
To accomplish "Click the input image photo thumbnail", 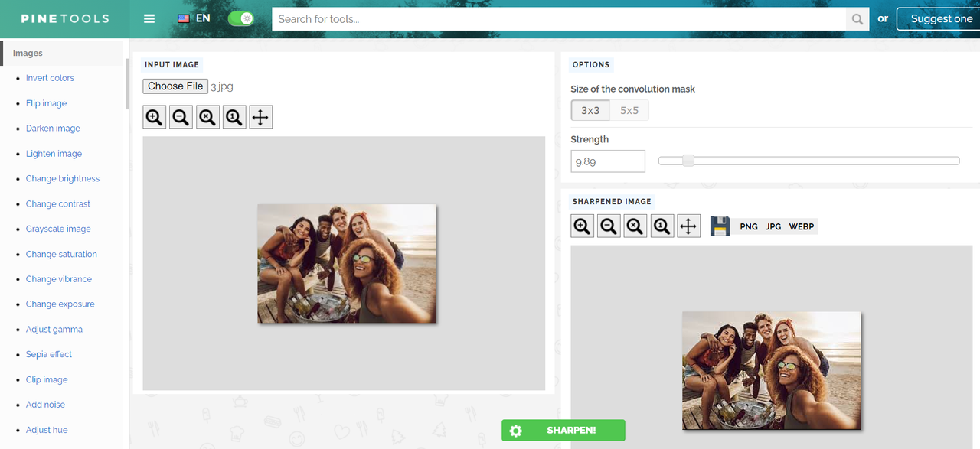I will 347,263.
